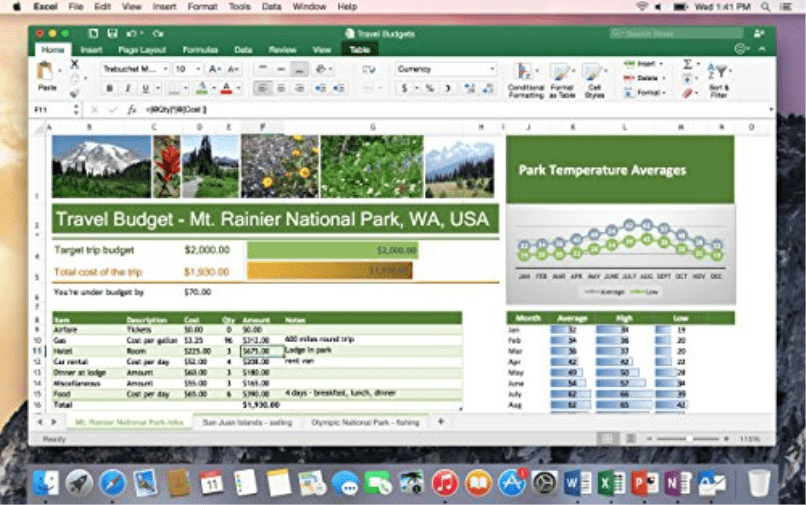
Task: Collapse the ribbon with chevron button
Action: coord(762,49)
